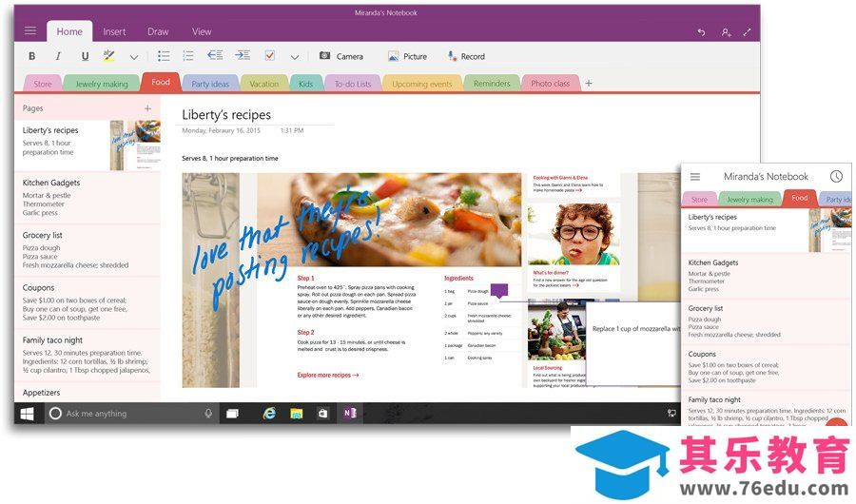Viewport: 856px width, 504px height.
Task: Click the purple comment note marker
Action: 499,290
